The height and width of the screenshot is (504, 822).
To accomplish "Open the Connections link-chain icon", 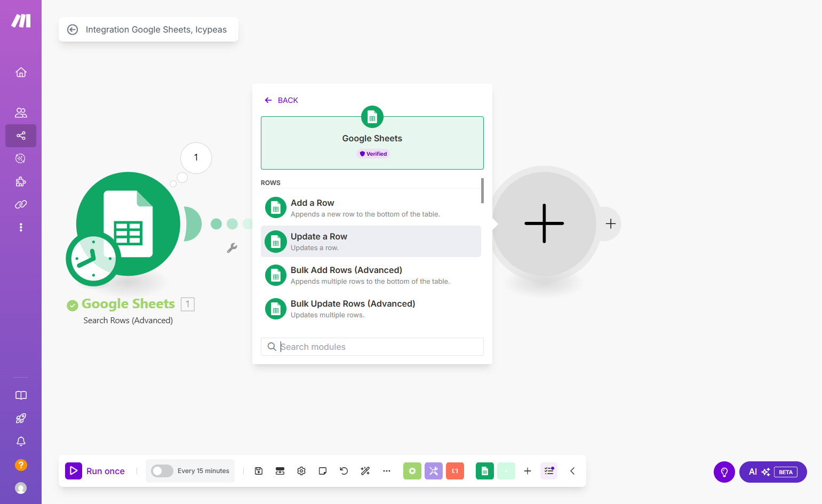I will point(21,204).
